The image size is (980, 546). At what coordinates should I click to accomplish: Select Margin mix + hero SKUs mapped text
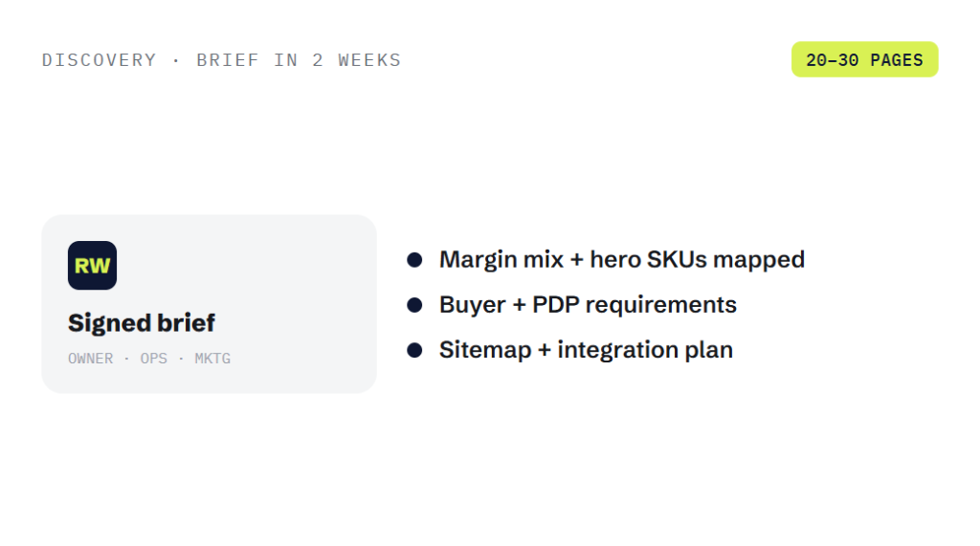click(622, 260)
